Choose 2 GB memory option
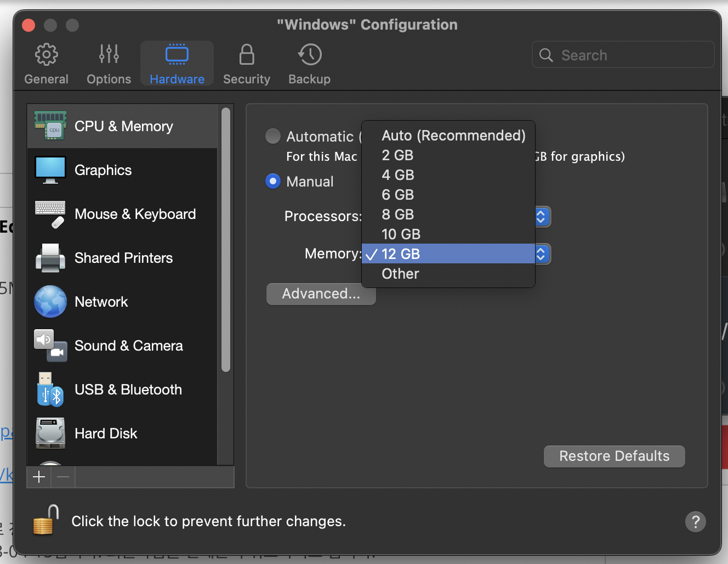 (448, 155)
